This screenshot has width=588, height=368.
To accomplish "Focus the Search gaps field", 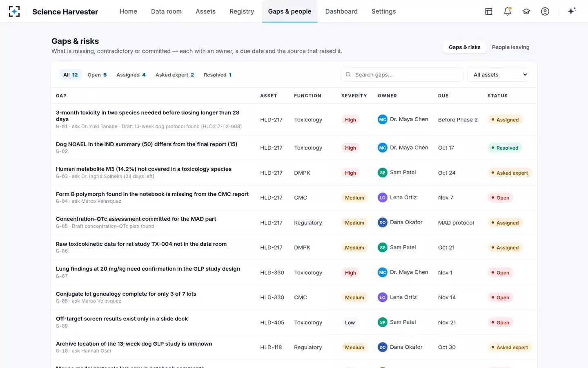I will [402, 75].
